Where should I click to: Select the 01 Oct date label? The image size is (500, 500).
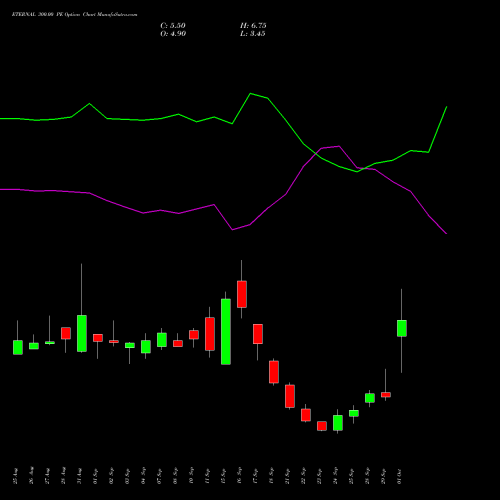[x=400, y=476]
